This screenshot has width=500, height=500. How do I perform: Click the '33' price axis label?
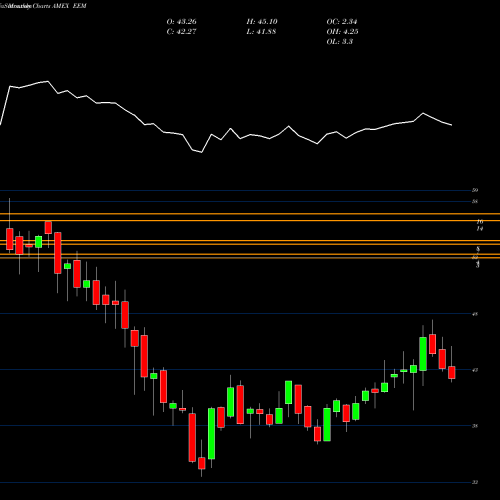point(475,482)
